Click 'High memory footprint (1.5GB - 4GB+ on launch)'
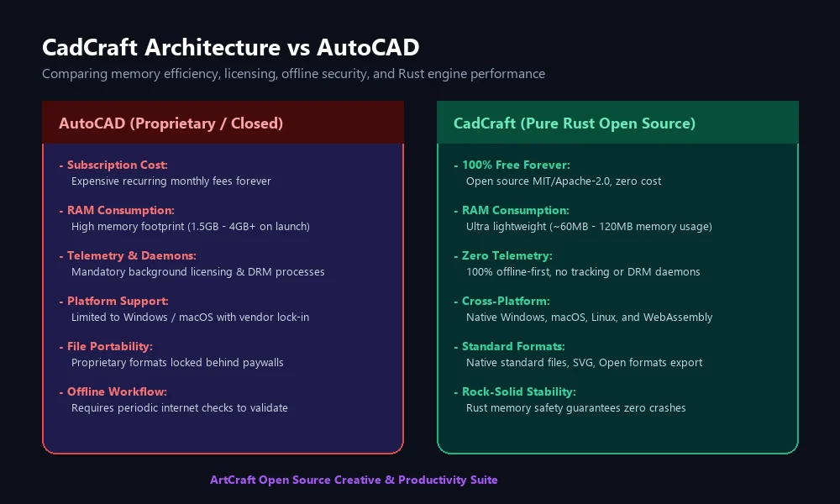This screenshot has width=840, height=504. tap(190, 227)
